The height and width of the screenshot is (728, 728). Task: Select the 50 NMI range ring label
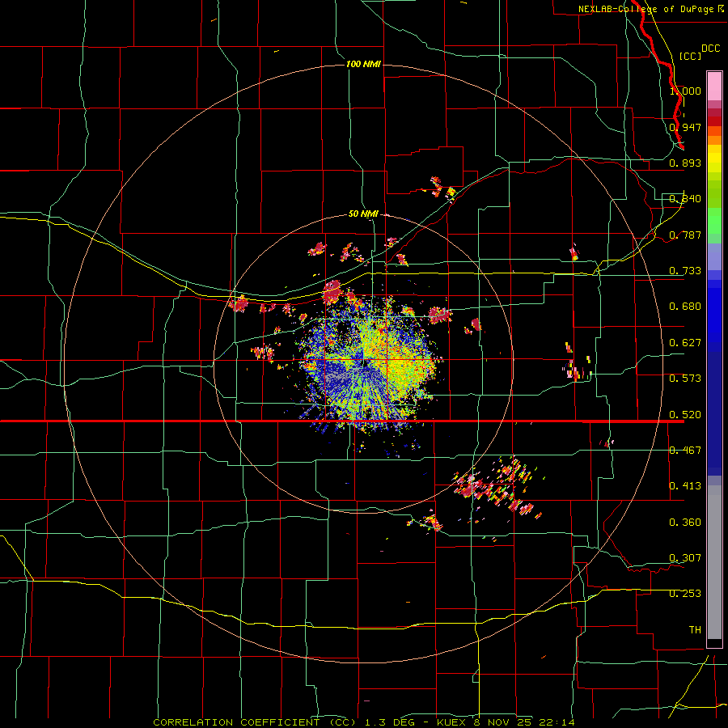pos(363,214)
